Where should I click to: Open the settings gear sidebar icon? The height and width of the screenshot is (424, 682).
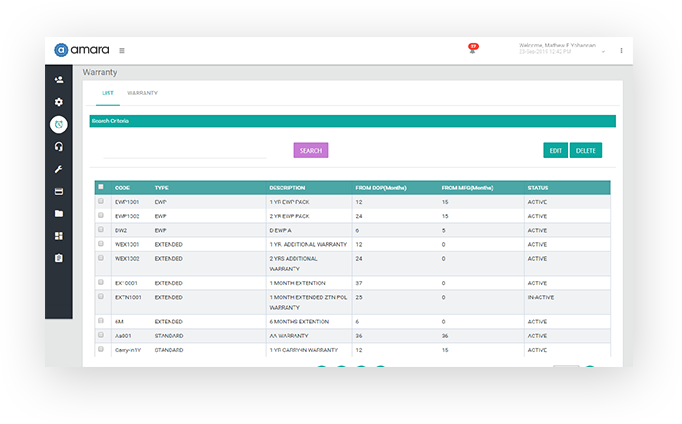pyautogui.click(x=59, y=102)
